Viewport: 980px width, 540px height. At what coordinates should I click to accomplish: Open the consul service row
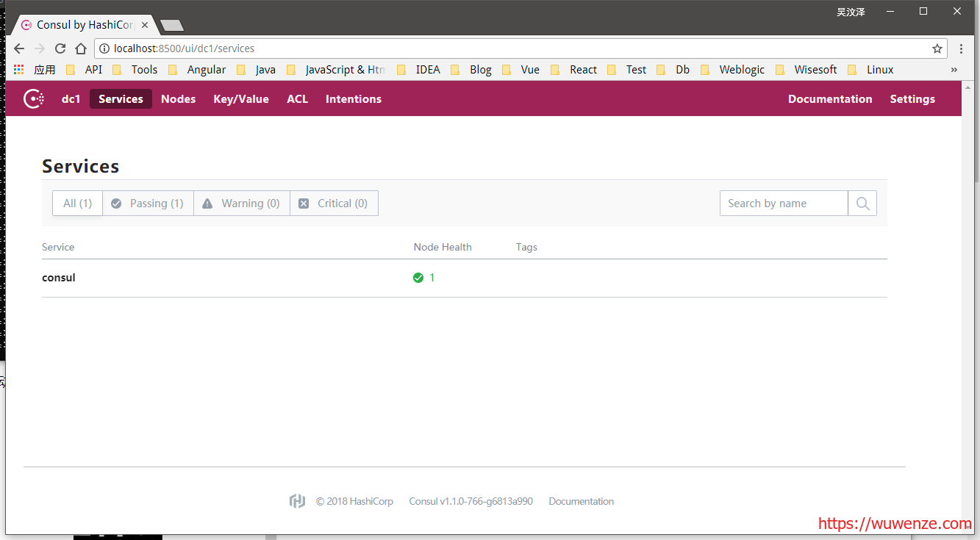[465, 278]
